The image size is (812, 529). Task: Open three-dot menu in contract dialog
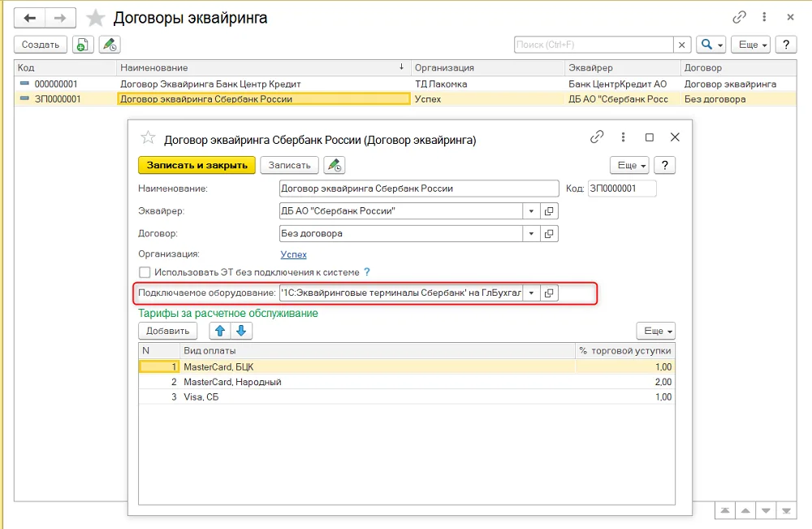pyautogui.click(x=623, y=137)
